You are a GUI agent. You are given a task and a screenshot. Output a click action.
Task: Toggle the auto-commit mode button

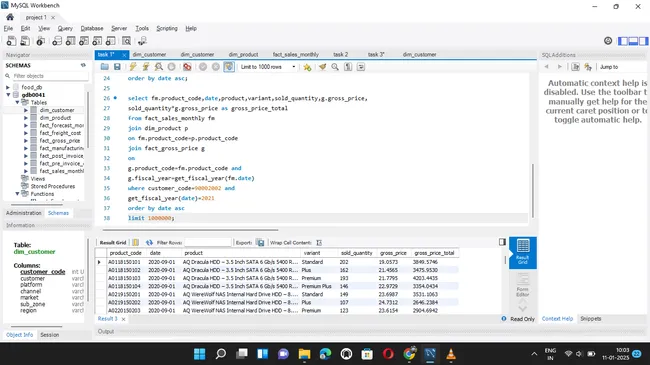(x=229, y=67)
